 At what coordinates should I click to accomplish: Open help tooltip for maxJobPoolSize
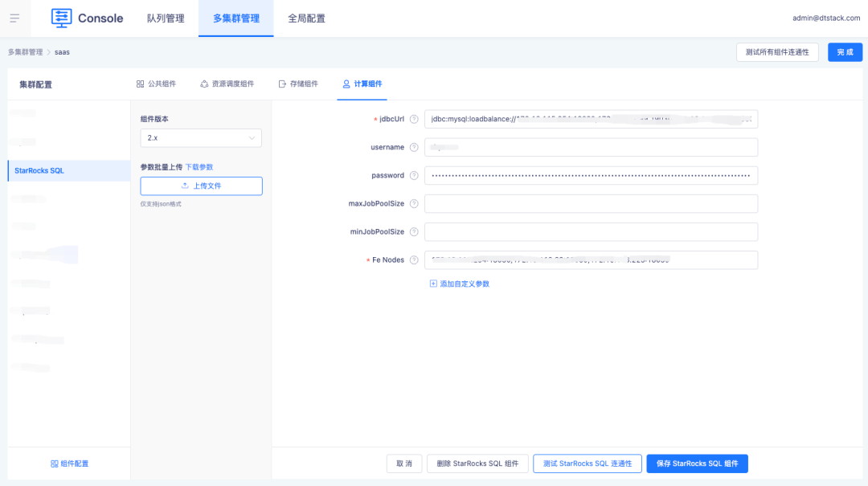[414, 204]
